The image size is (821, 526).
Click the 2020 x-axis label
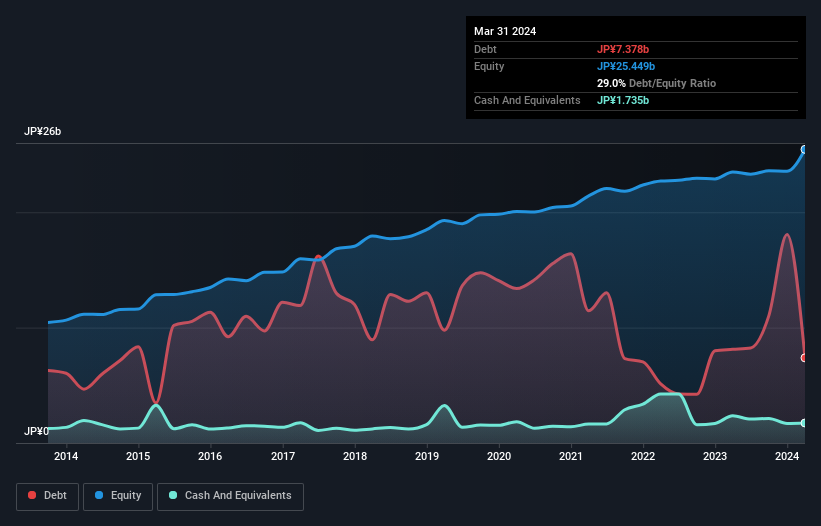tap(499, 456)
